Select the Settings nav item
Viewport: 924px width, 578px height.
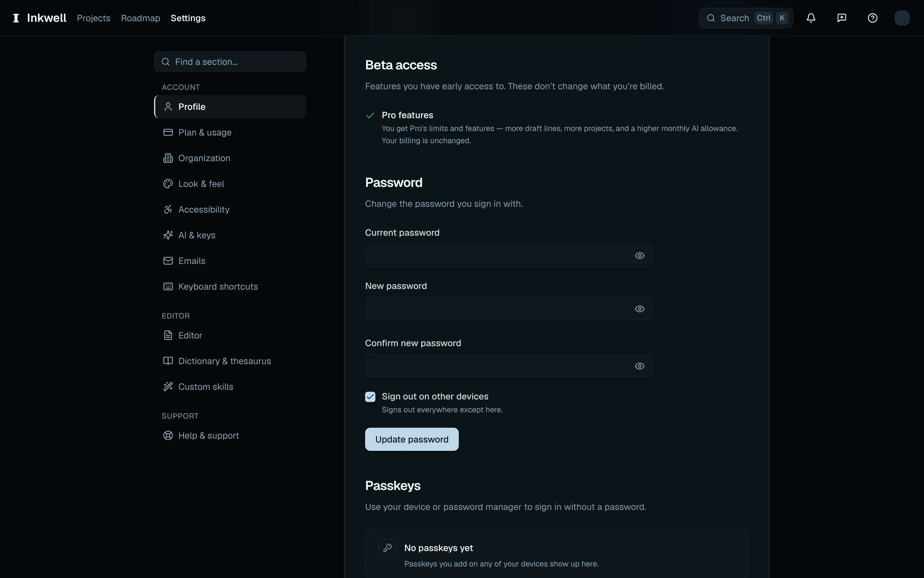(x=188, y=18)
